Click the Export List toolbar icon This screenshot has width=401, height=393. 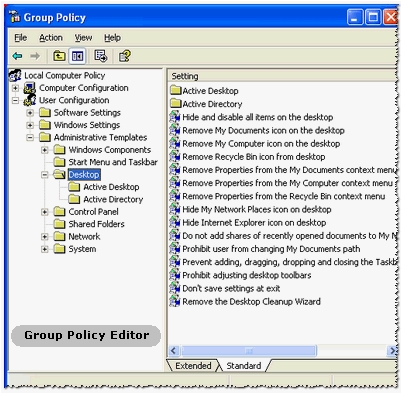pyautogui.click(x=101, y=56)
